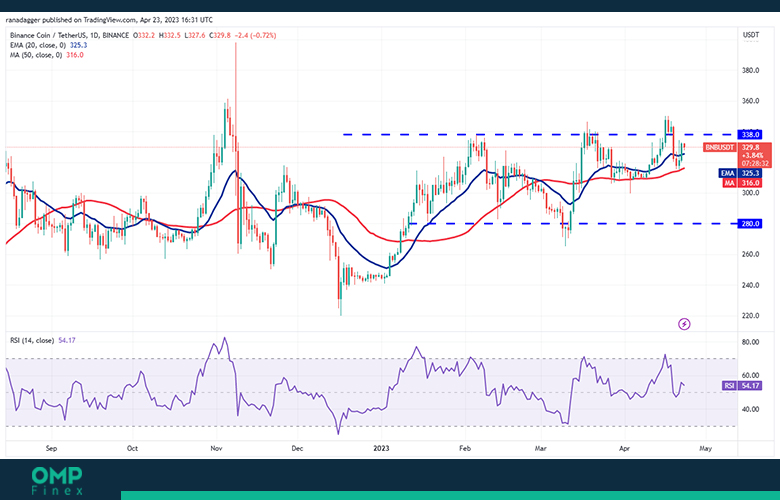Screen dimensions: 780x500
Task: Click the Dec label on time axis
Action: pos(297,448)
